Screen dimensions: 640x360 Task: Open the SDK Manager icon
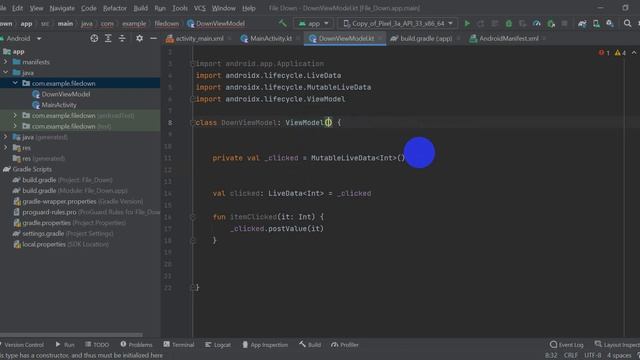(x=610, y=24)
